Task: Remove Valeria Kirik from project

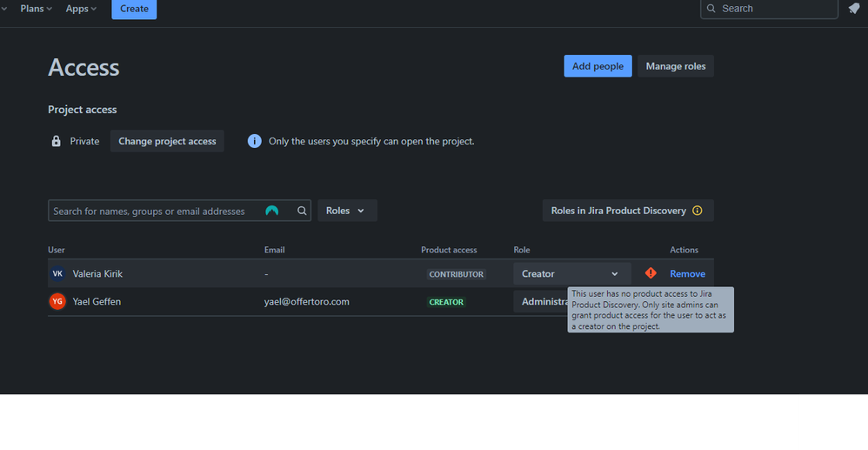Action: click(688, 274)
